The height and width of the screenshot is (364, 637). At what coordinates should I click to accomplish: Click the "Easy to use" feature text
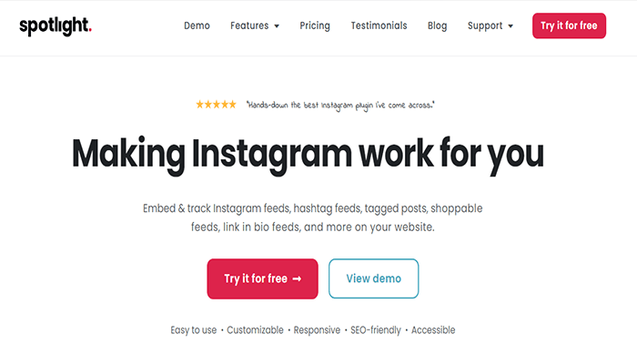pos(193,330)
